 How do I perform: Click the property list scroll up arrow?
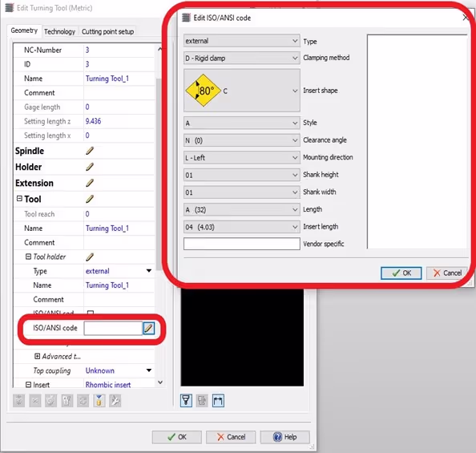point(159,49)
